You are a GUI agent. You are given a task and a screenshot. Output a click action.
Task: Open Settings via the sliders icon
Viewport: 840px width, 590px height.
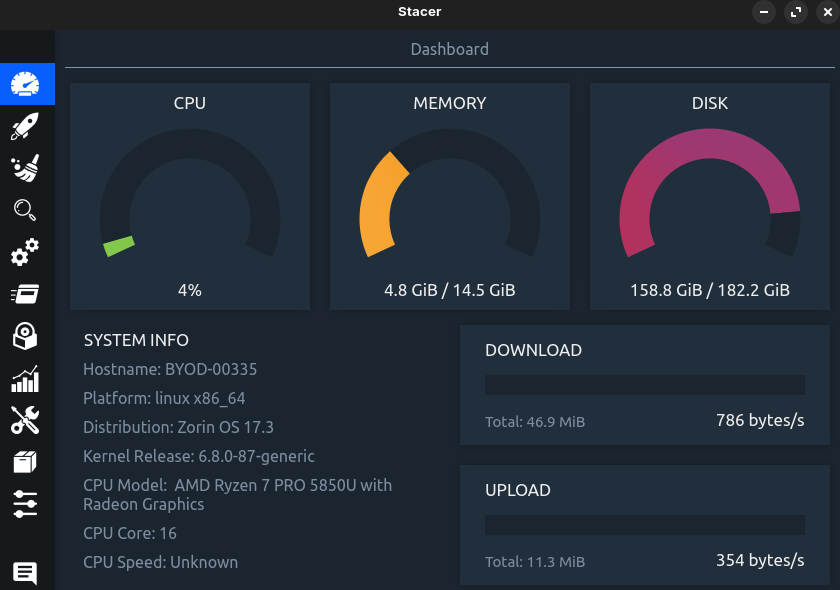click(x=26, y=503)
